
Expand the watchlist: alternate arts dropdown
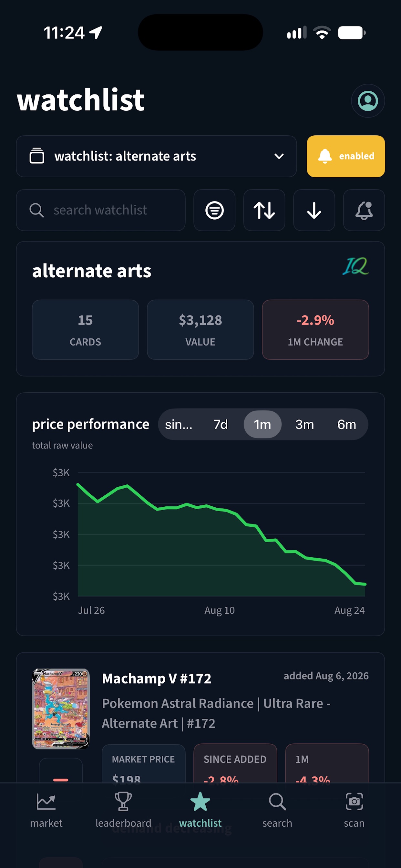coord(156,156)
